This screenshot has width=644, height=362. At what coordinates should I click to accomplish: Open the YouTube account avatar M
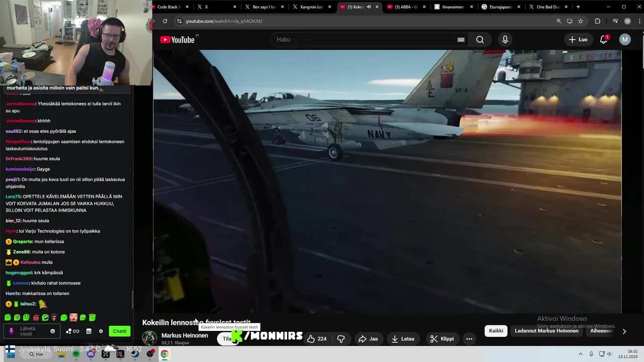tap(625, 40)
